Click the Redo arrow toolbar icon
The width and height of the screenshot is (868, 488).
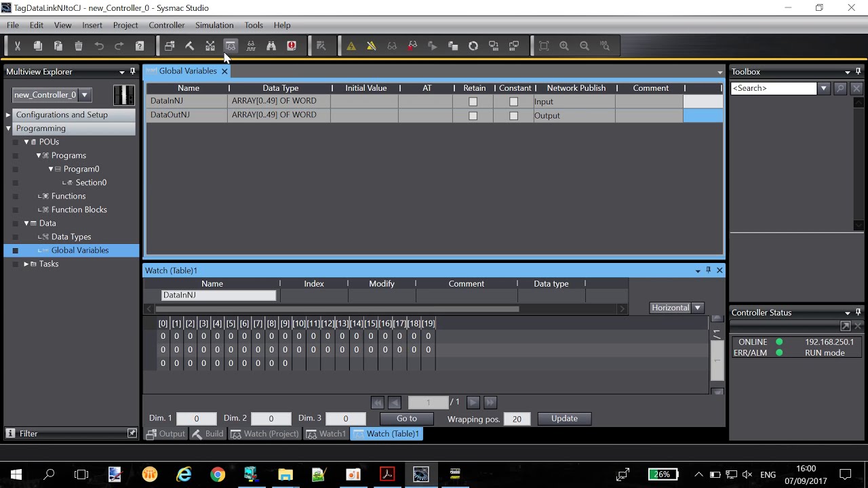(119, 46)
